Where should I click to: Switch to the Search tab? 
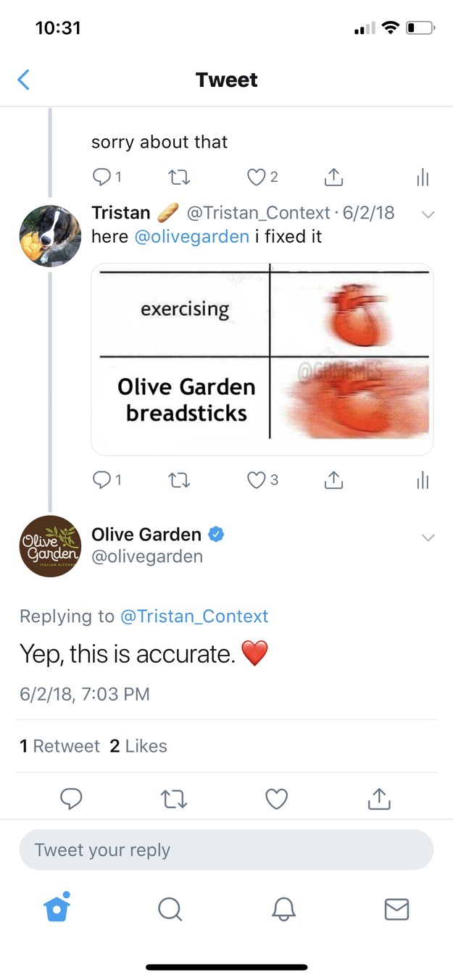tap(170, 909)
